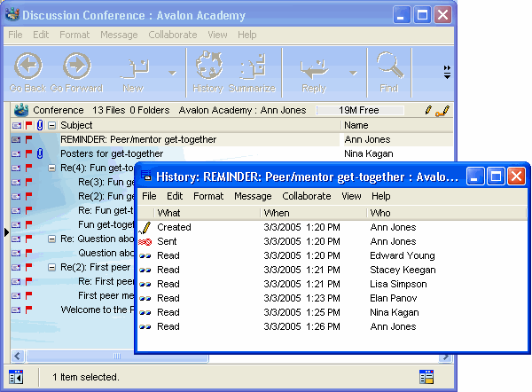Open the dropdown arrow next to Reply
Viewport: 532px width, 392px height.
click(x=353, y=73)
